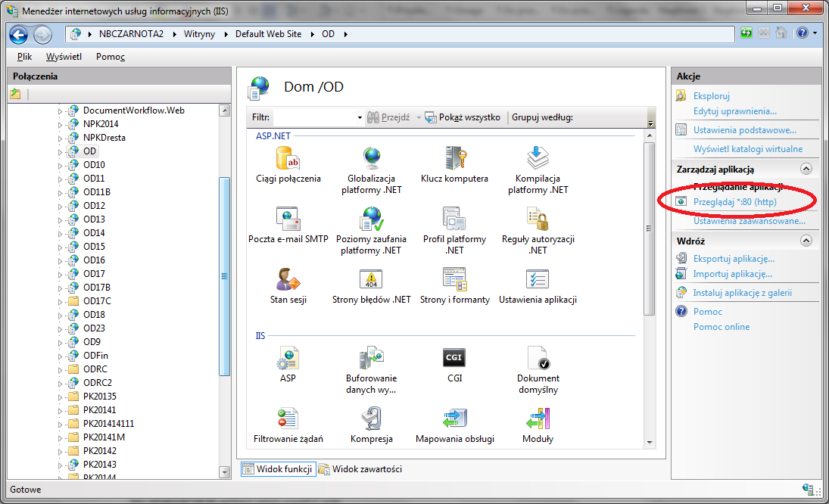Click the back navigation arrow
The width and height of the screenshot is (829, 504).
(x=18, y=35)
